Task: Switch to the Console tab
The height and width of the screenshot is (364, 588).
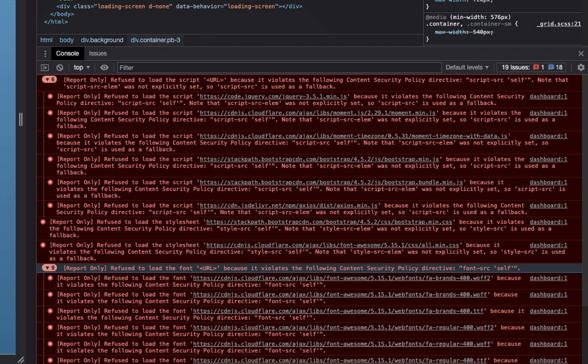Action: click(x=67, y=53)
